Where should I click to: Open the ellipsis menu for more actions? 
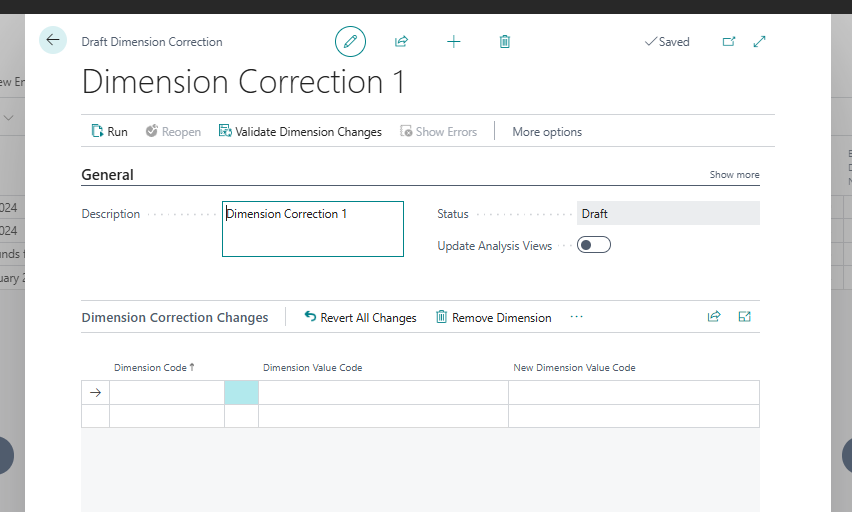(x=576, y=317)
